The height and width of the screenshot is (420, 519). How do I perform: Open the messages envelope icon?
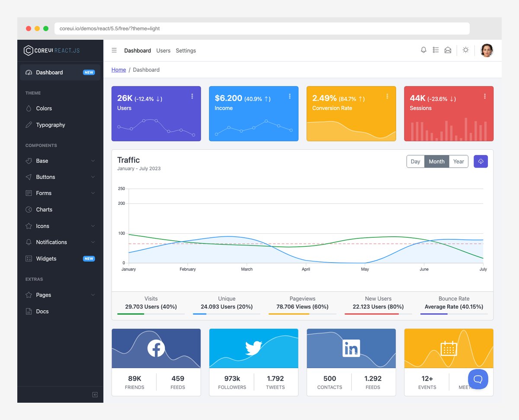click(448, 50)
